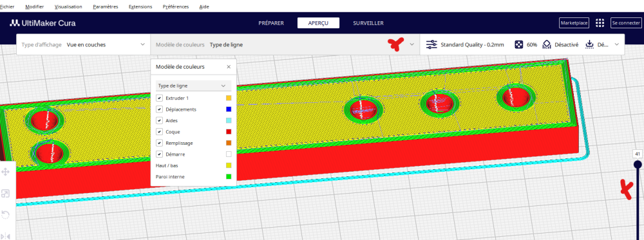
Task: Open the app switcher grid icon
Action: tap(600, 23)
